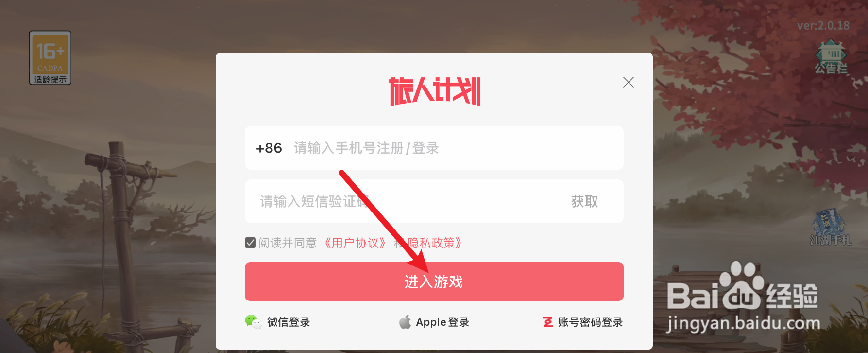The width and height of the screenshot is (868, 353).
Task: Click the WeChat logo icon
Action: click(x=253, y=322)
